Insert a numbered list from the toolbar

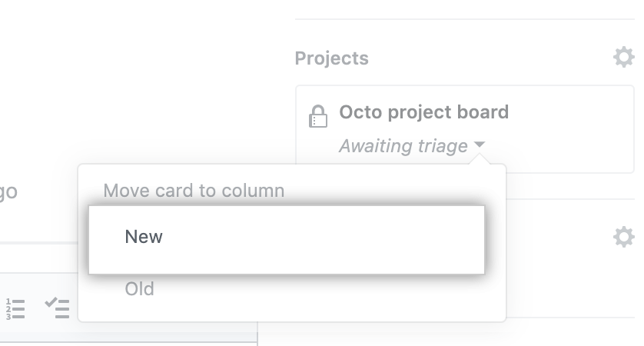click(x=15, y=308)
